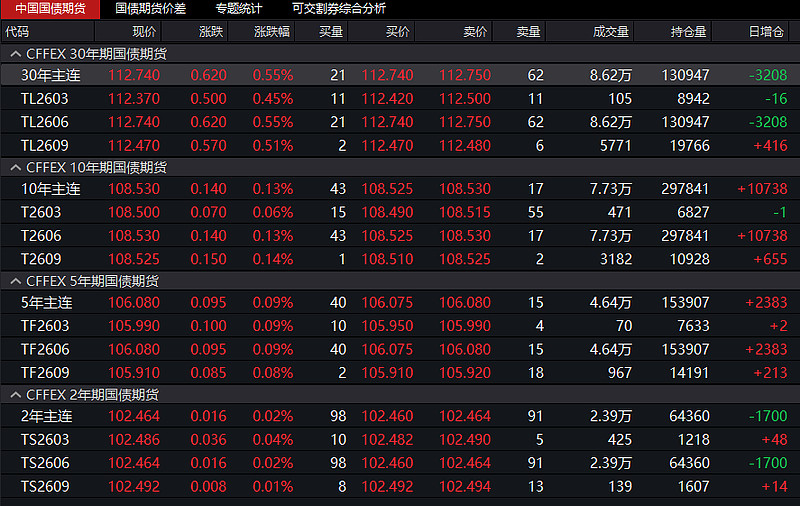Select the TS2603 contract
Image resolution: width=800 pixels, height=506 pixels.
[400, 440]
